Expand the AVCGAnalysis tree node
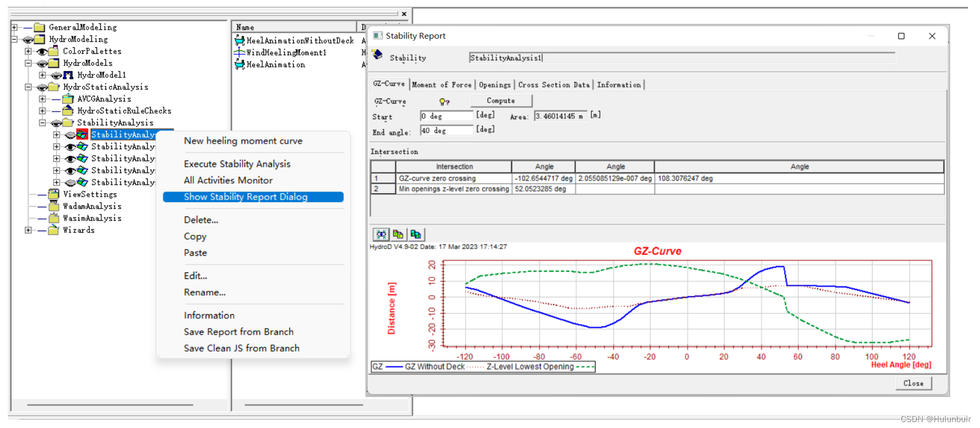980x428 pixels. pos(42,99)
